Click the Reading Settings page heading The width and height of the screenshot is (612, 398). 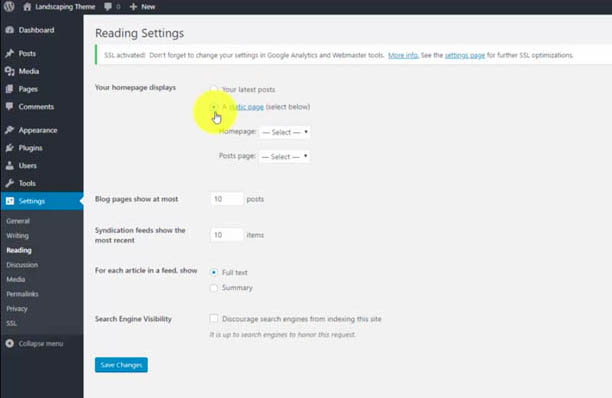(x=139, y=33)
